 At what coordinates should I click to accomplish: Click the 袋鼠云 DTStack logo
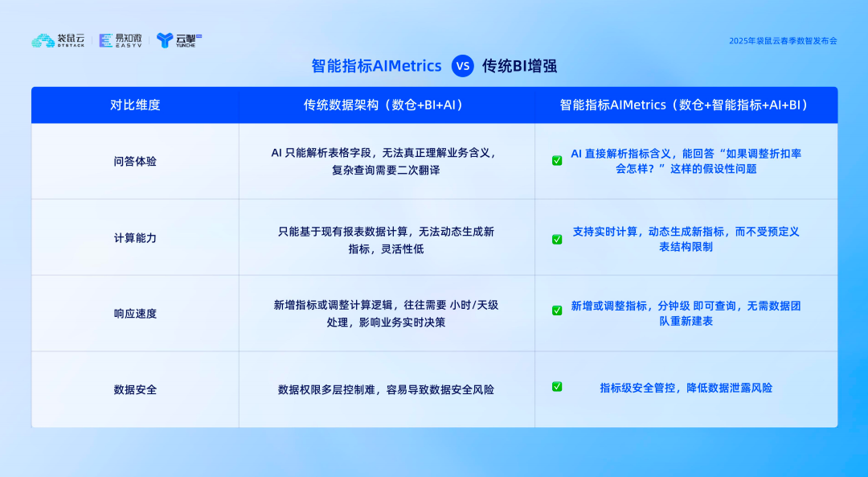point(58,40)
